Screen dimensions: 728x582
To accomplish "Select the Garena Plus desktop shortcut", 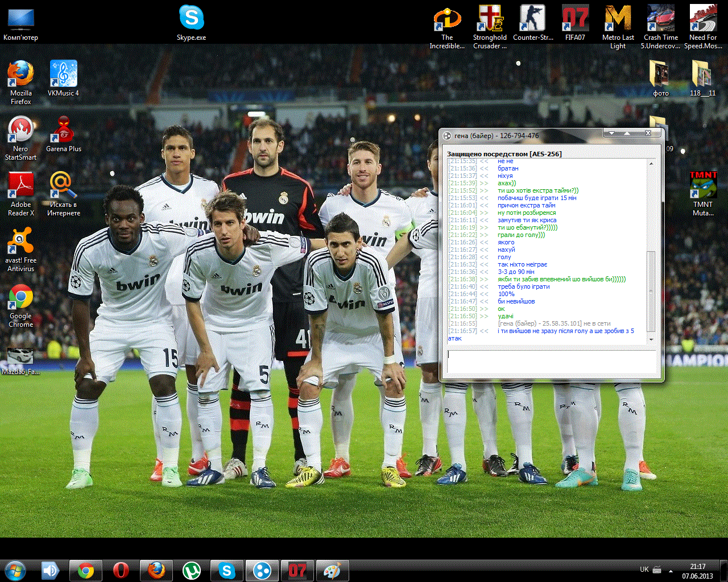I will [x=64, y=135].
